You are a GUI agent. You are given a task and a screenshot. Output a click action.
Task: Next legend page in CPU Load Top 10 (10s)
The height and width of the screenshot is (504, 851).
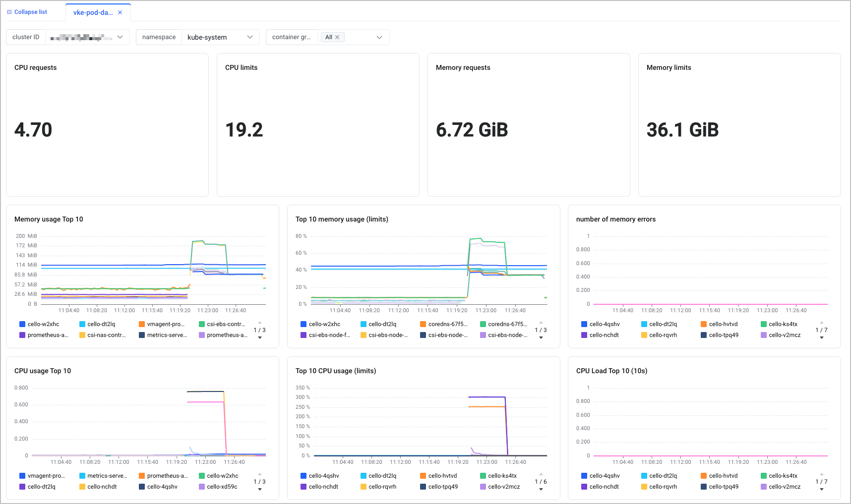point(822,490)
